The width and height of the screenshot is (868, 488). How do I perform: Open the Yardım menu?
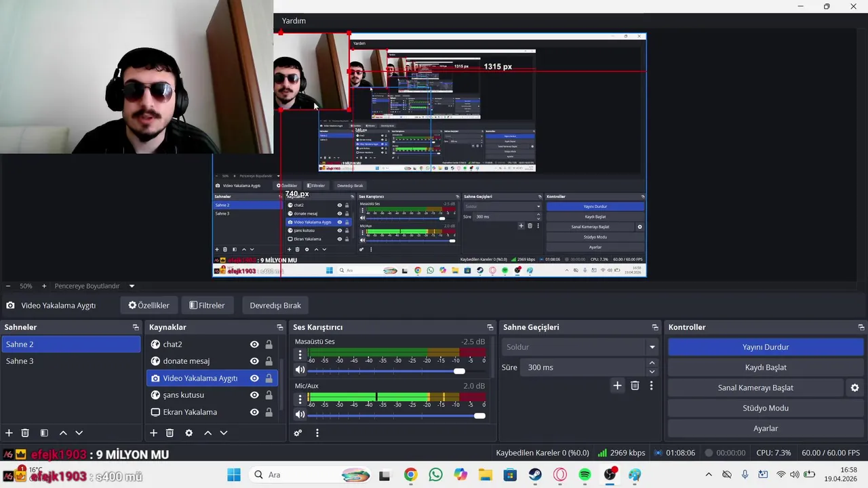[x=294, y=21]
